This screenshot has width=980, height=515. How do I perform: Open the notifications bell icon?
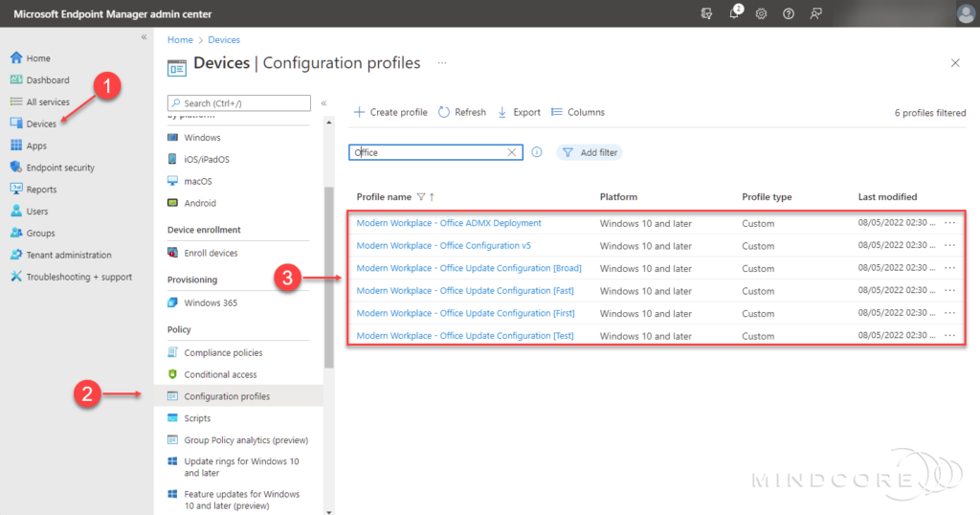pos(734,13)
